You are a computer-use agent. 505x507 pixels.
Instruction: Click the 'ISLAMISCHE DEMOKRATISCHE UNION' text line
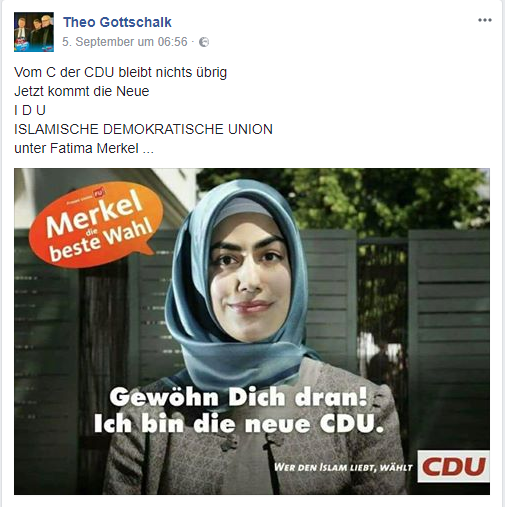click(143, 129)
